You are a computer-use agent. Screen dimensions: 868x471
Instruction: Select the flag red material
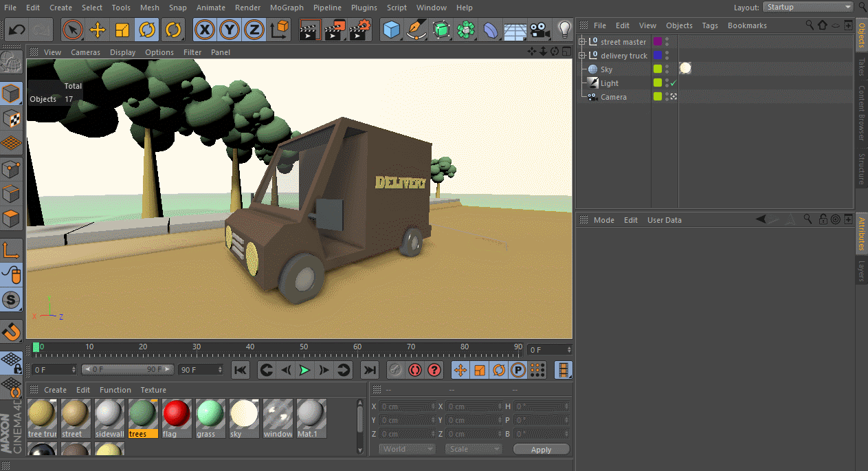[177, 418]
